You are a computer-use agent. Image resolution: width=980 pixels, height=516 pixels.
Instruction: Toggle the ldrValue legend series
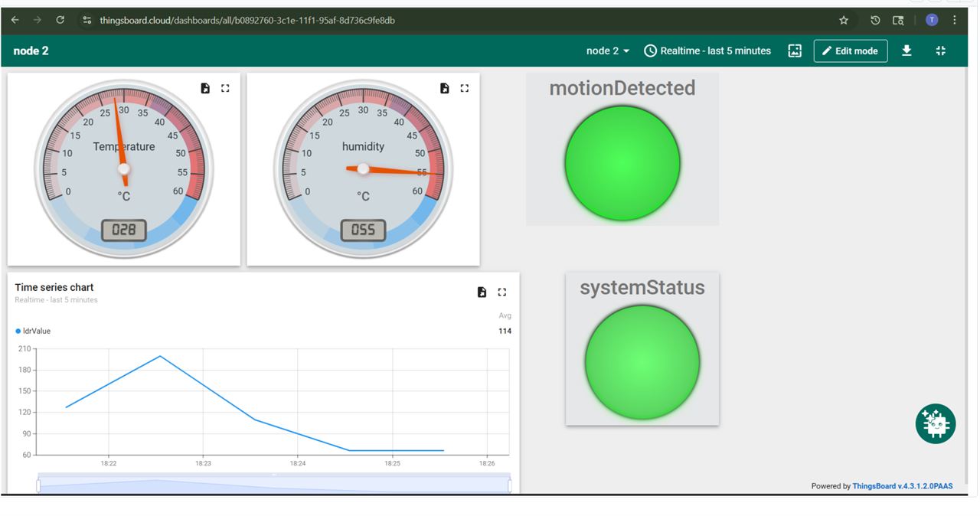click(33, 331)
